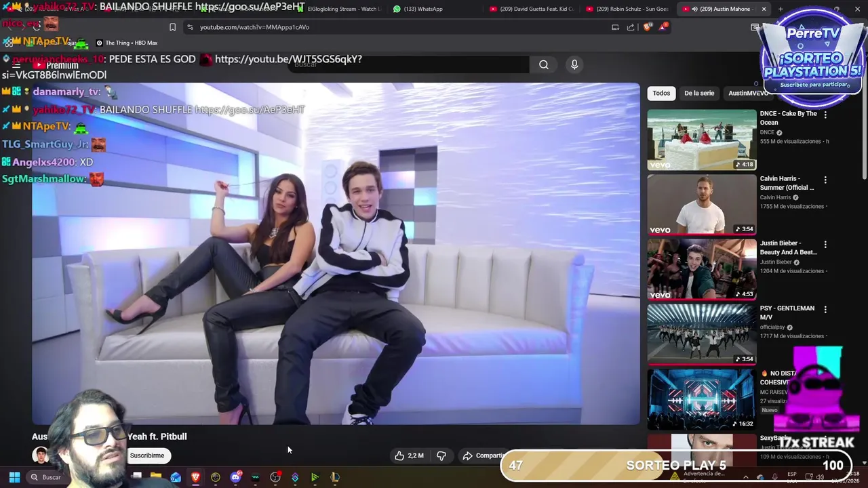The height and width of the screenshot is (488, 868).
Task: Open Outlook from the taskbar
Action: pyautogui.click(x=176, y=477)
